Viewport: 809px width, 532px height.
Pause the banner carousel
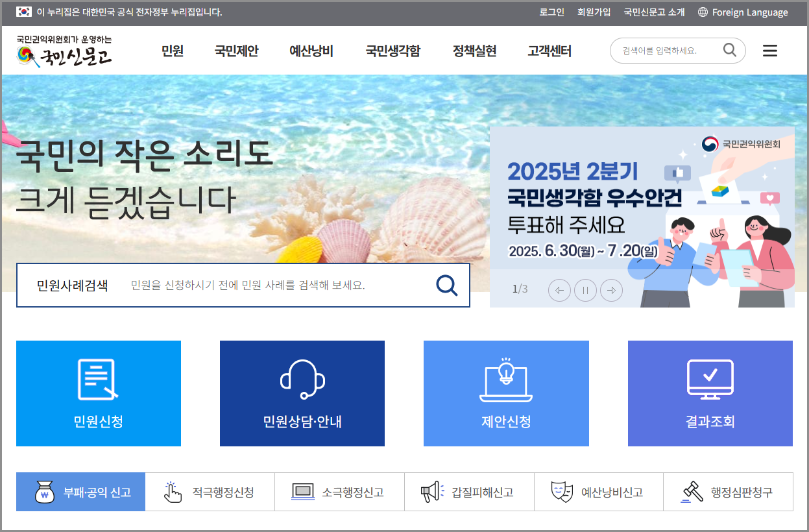coord(585,290)
